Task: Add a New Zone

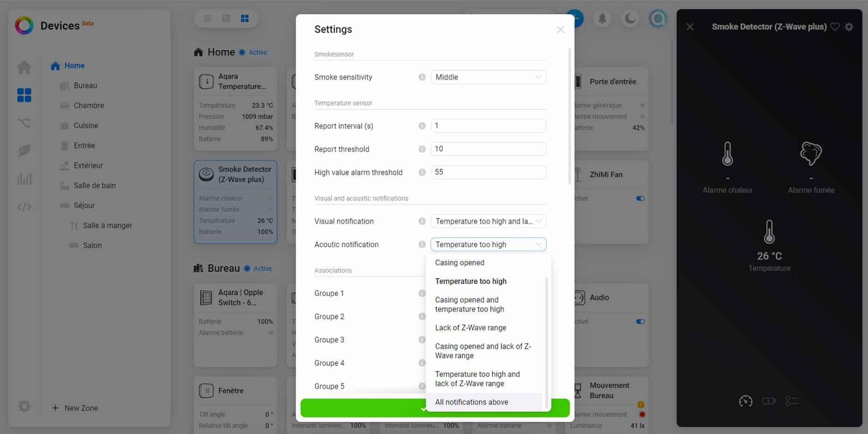Action: coord(75,408)
